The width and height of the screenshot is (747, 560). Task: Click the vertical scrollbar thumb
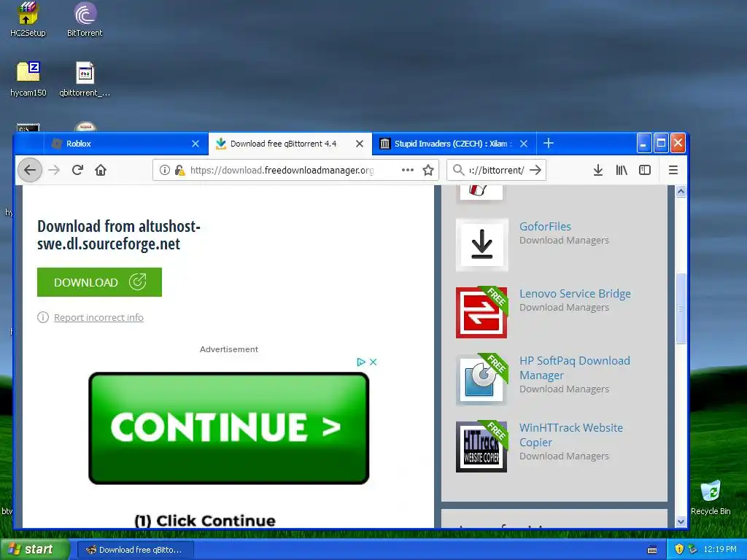681,308
